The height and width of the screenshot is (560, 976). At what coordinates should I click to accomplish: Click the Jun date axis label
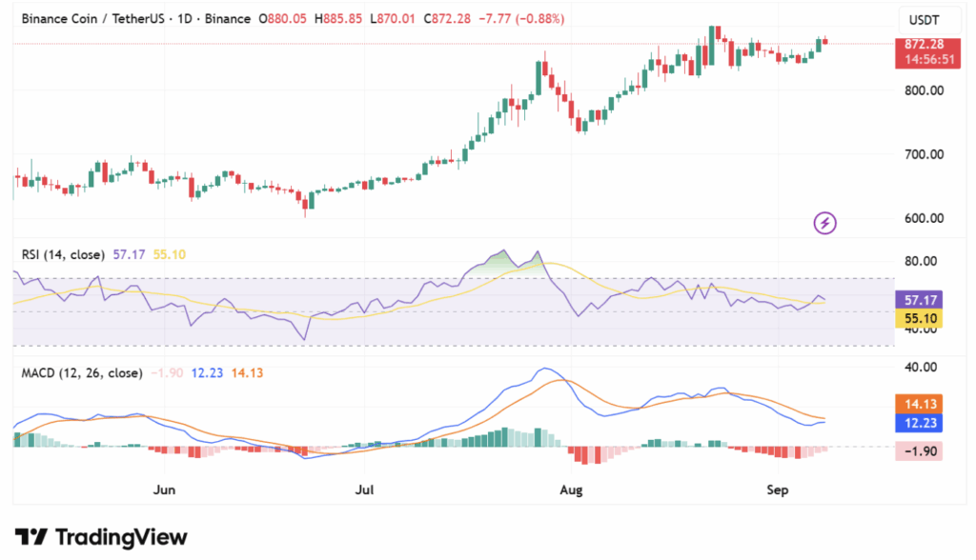coord(164,490)
